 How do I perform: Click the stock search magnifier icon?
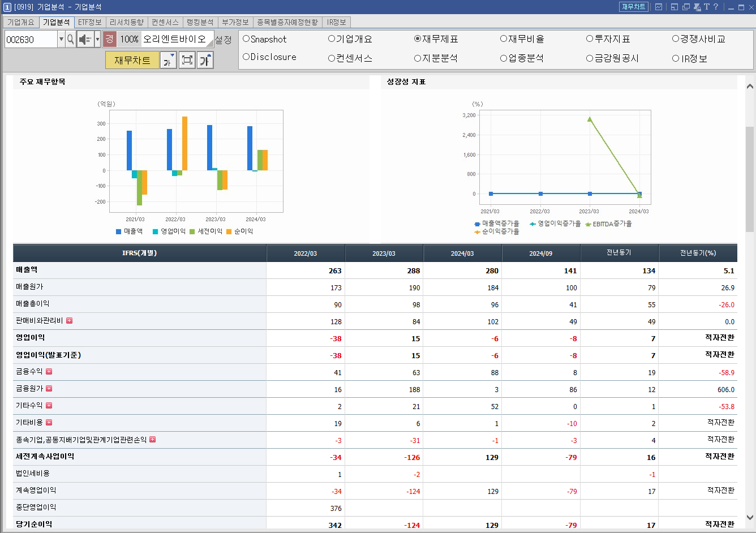click(71, 39)
